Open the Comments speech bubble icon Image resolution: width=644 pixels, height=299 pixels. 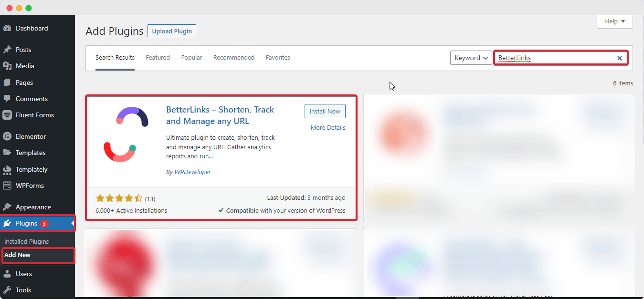coord(7,99)
